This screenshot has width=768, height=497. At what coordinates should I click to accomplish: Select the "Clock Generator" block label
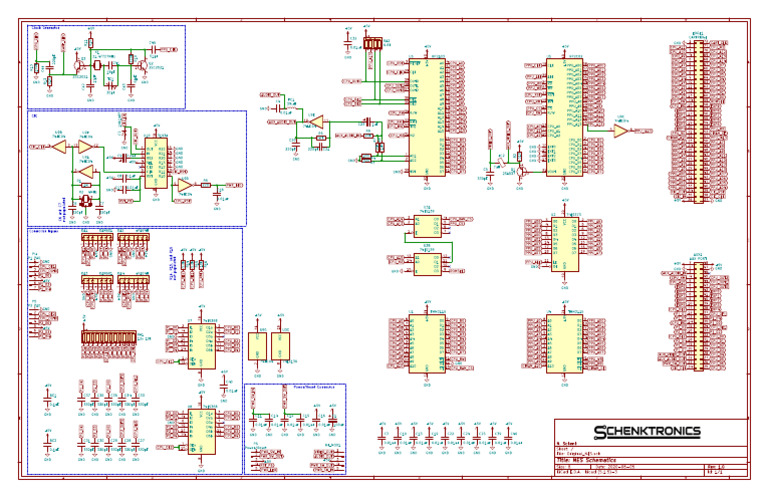(45, 28)
